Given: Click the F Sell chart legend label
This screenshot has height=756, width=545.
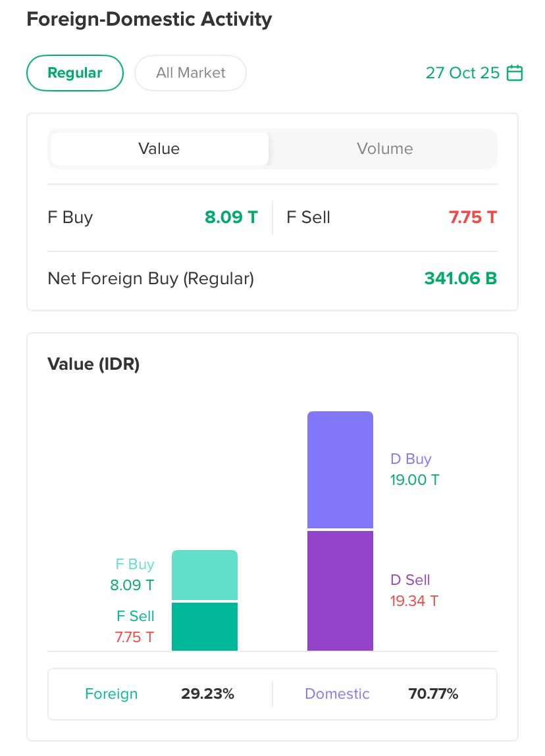Looking at the screenshot, I should pyautogui.click(x=135, y=617).
